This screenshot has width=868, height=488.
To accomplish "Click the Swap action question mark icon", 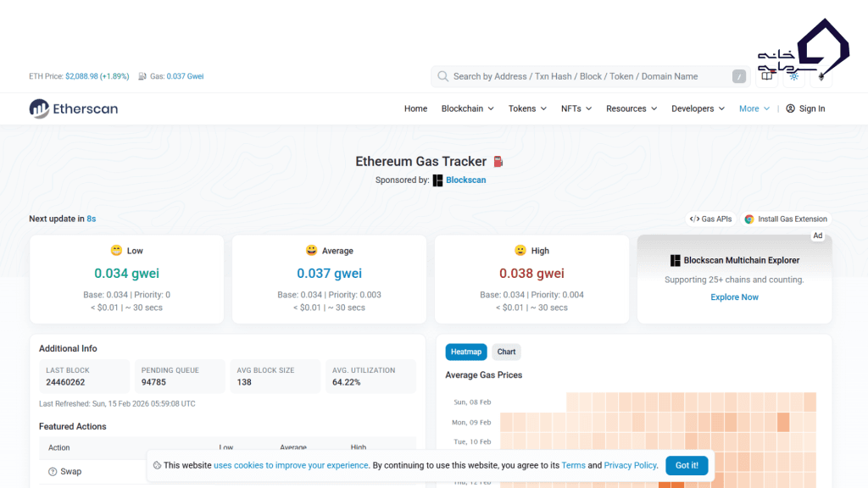I will click(x=53, y=471).
